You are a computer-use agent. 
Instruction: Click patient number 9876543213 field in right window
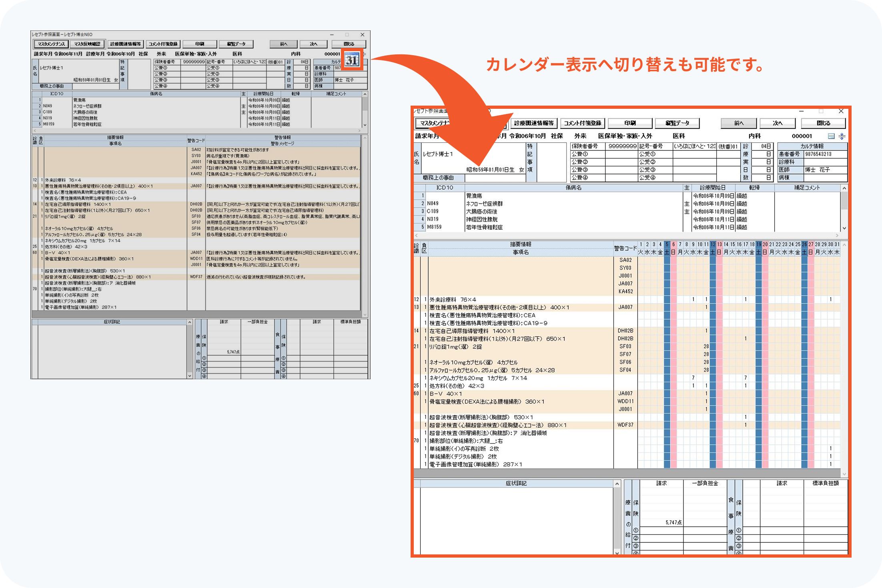[x=826, y=154]
